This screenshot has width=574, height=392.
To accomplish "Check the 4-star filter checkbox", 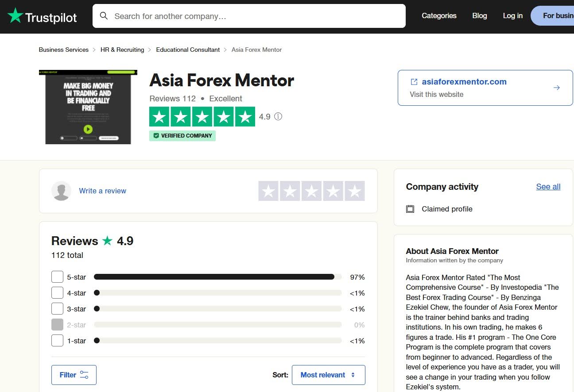I will 58,293.
